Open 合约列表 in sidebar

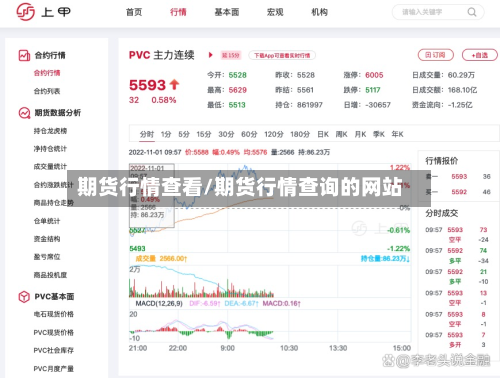pyautogui.click(x=47, y=91)
